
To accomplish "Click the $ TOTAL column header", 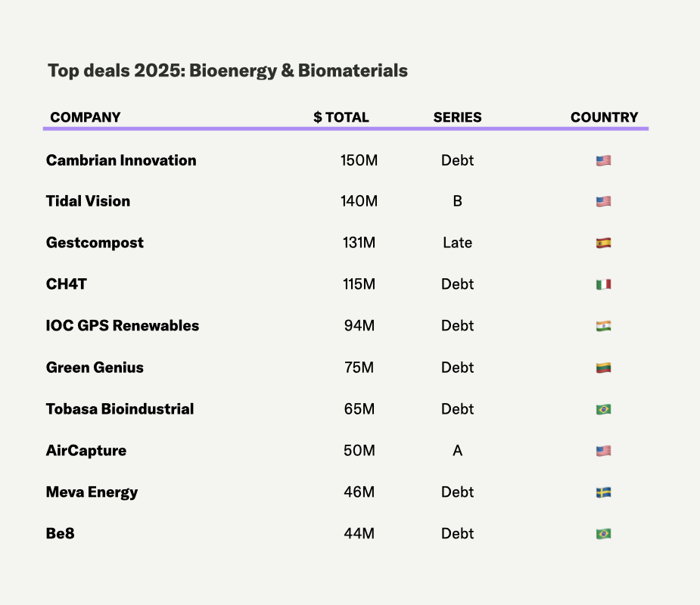I will pos(341,117).
